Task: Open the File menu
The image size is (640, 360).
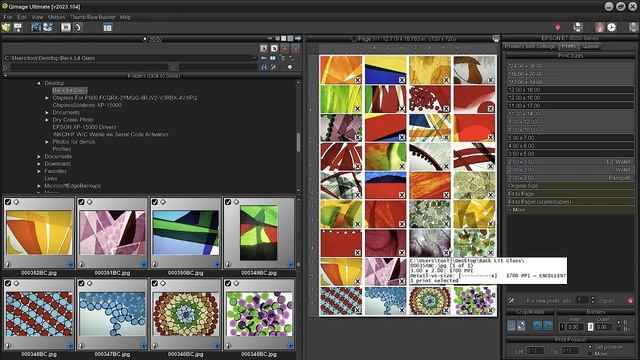Action: [x=8, y=17]
